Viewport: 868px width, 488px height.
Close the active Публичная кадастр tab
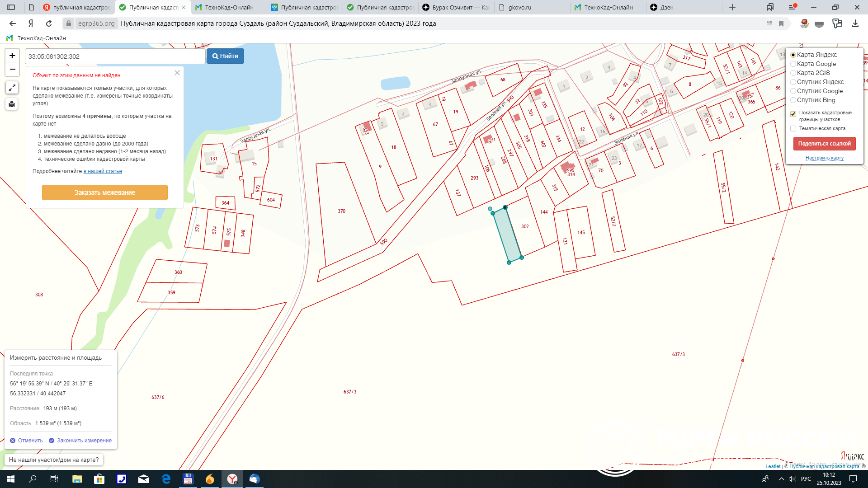184,7
